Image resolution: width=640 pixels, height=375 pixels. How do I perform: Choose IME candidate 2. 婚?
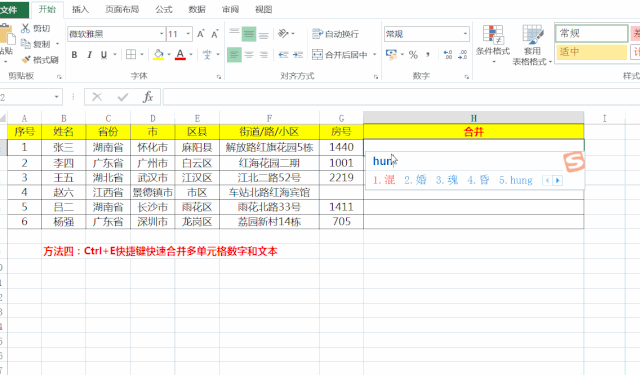416,180
